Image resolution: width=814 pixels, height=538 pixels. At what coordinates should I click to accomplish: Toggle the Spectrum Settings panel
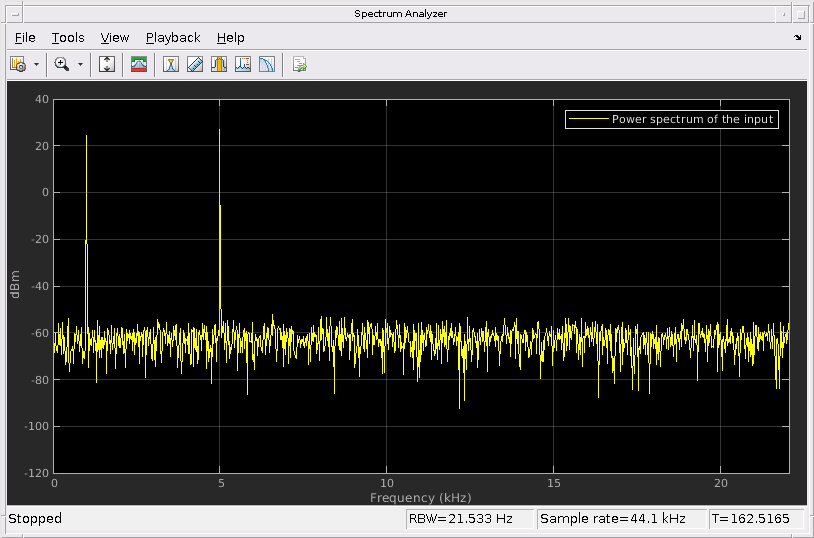point(139,64)
